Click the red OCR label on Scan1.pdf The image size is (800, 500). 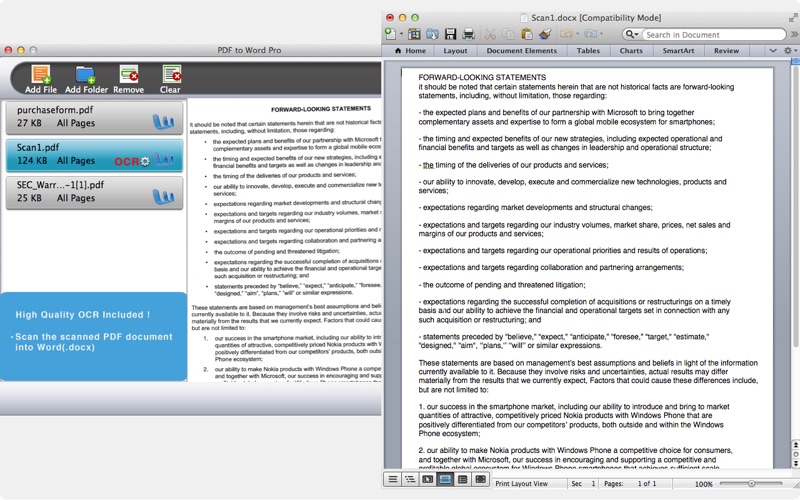click(127, 162)
